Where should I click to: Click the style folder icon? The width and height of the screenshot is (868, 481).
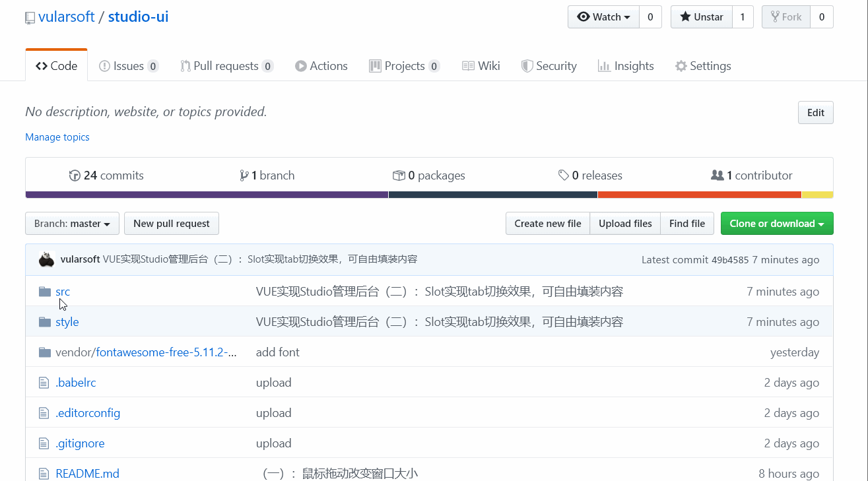tap(45, 322)
